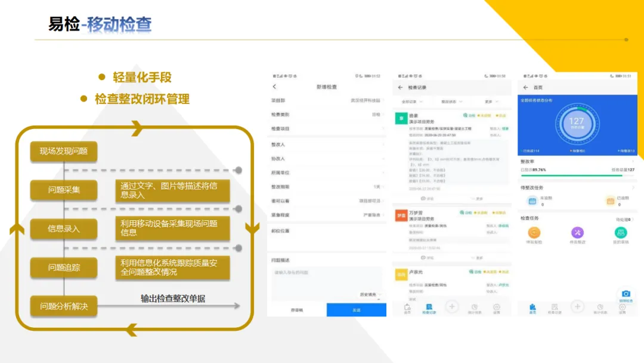
Task: Click orange 已逾期 calendar icon
Action: pos(611,201)
